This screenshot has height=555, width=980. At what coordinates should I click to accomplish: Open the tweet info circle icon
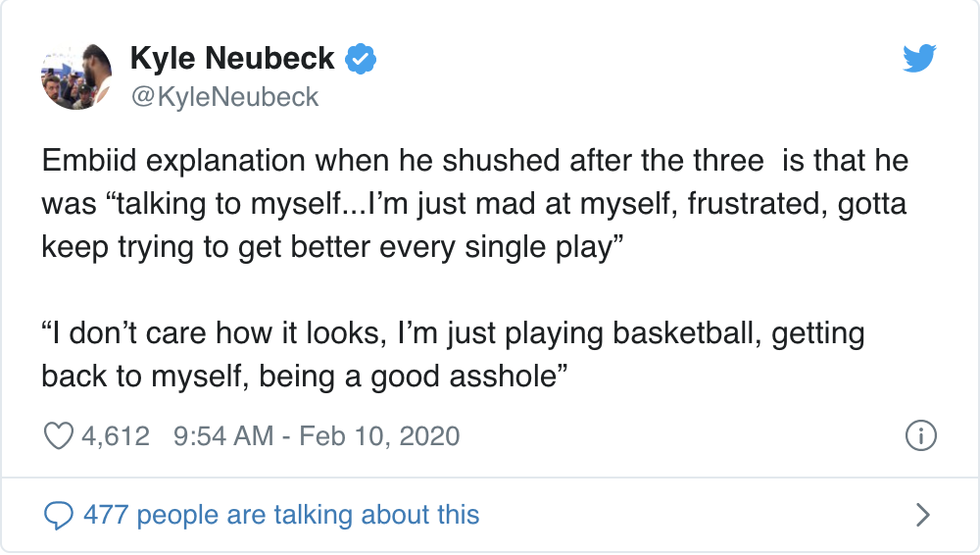pos(920,435)
